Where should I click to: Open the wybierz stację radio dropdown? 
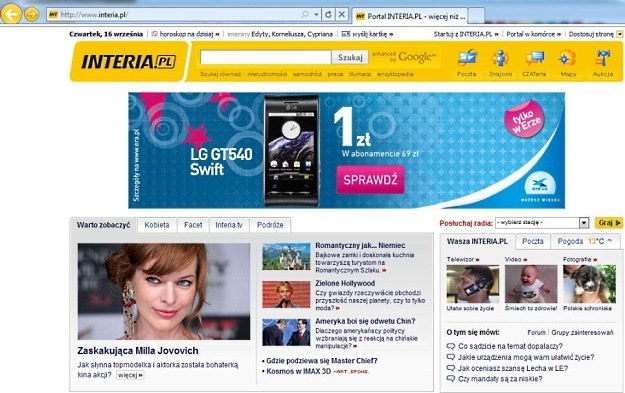coord(542,223)
